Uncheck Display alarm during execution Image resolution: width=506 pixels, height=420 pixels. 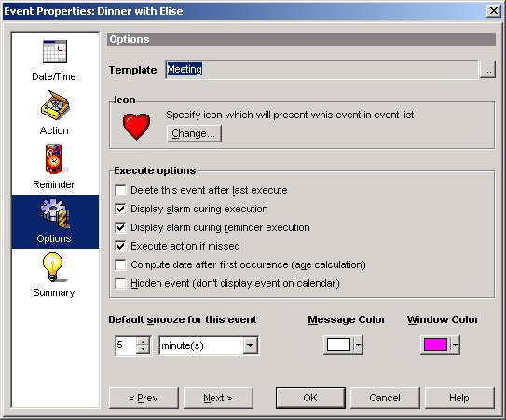(120, 209)
